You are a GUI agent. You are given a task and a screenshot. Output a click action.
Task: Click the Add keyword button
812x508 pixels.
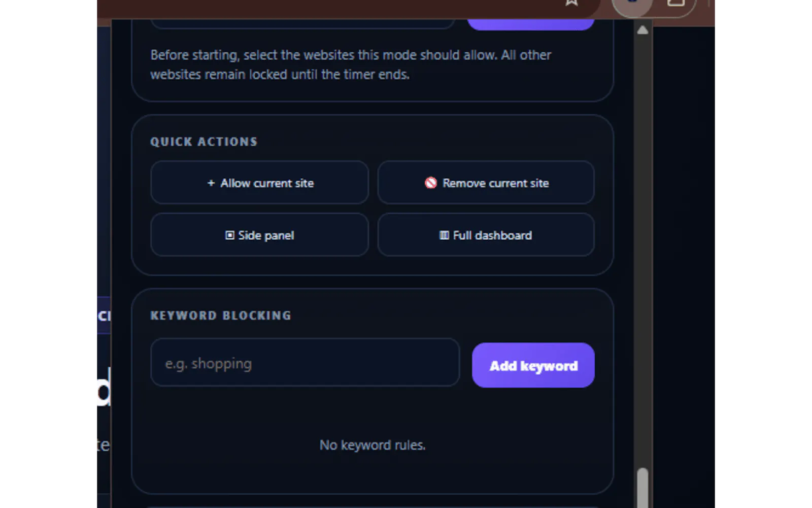533,365
